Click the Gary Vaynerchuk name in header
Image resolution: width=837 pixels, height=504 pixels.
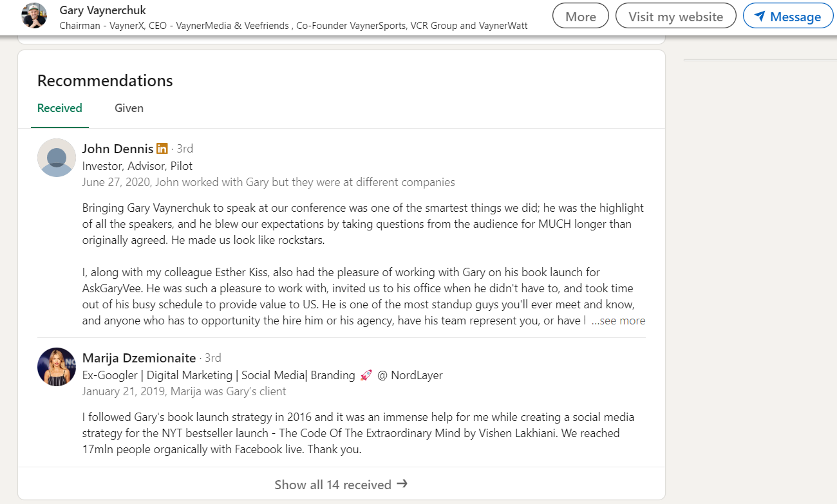[x=102, y=10]
